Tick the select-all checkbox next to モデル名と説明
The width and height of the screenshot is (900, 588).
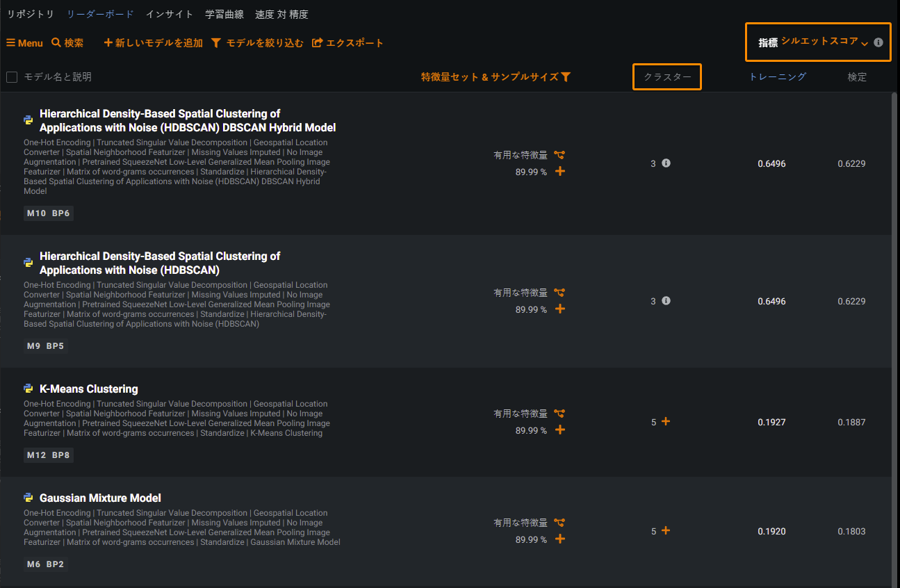click(12, 77)
